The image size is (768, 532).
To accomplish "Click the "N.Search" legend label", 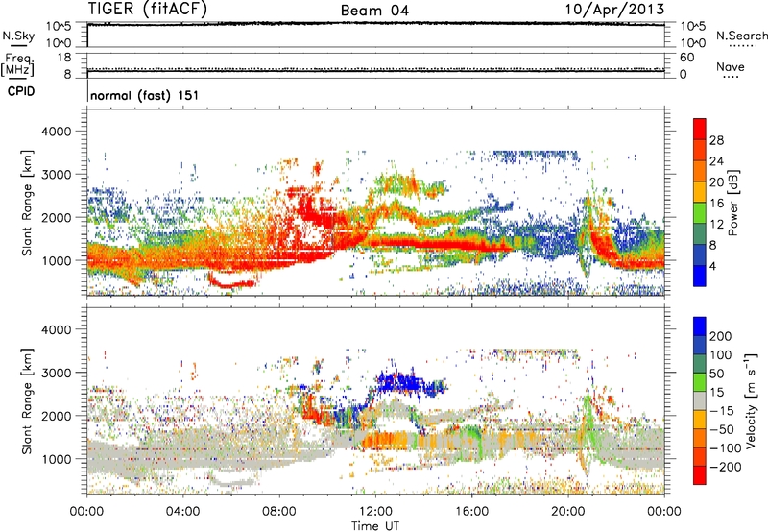I will pyautogui.click(x=741, y=36).
